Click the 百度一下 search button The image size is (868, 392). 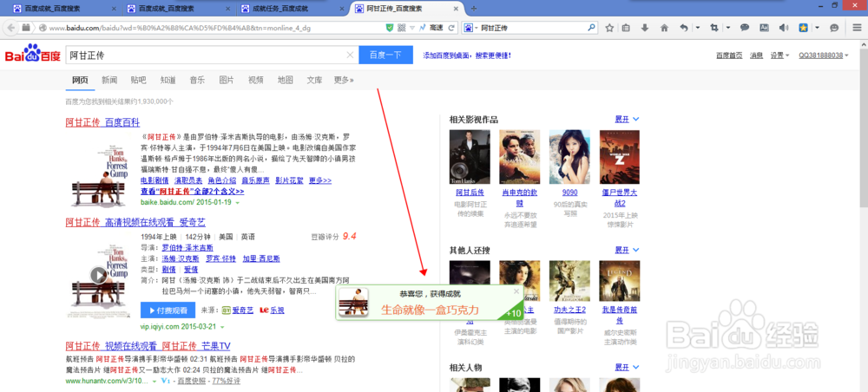pos(386,55)
